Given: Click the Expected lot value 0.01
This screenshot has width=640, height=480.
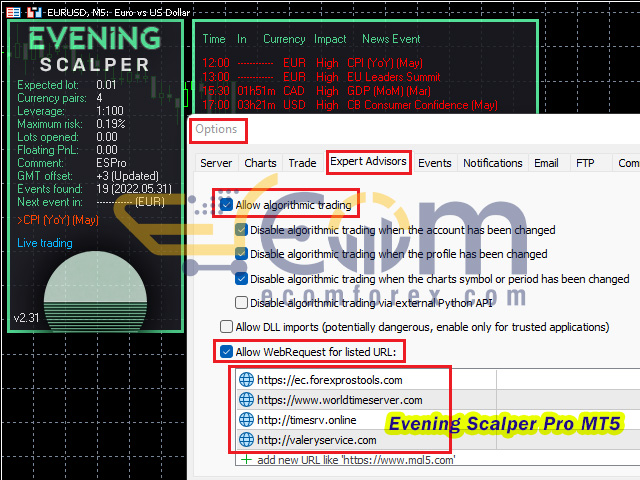Looking at the screenshot, I should (x=106, y=85).
